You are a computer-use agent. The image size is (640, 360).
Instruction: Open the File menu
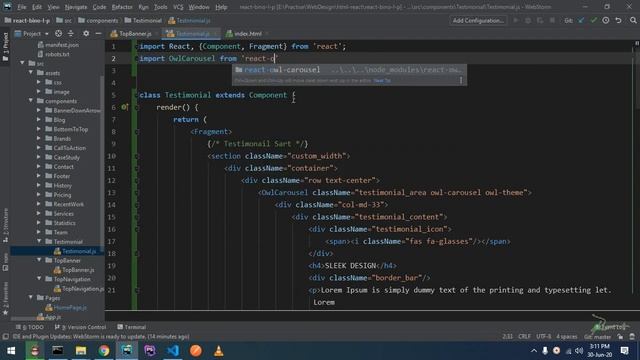pyautogui.click(x=22, y=7)
